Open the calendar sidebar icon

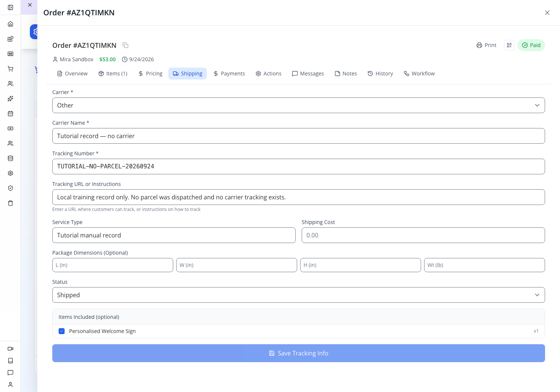point(10,113)
